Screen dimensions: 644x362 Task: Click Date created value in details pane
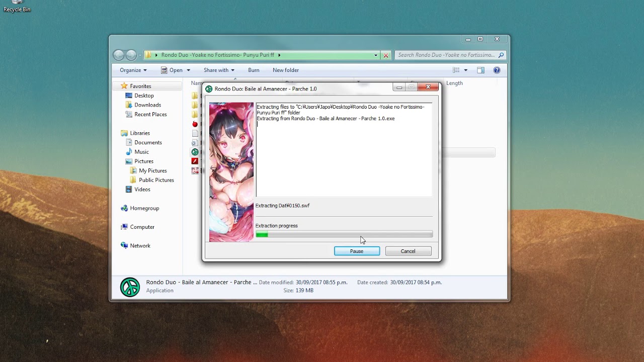pyautogui.click(x=416, y=283)
